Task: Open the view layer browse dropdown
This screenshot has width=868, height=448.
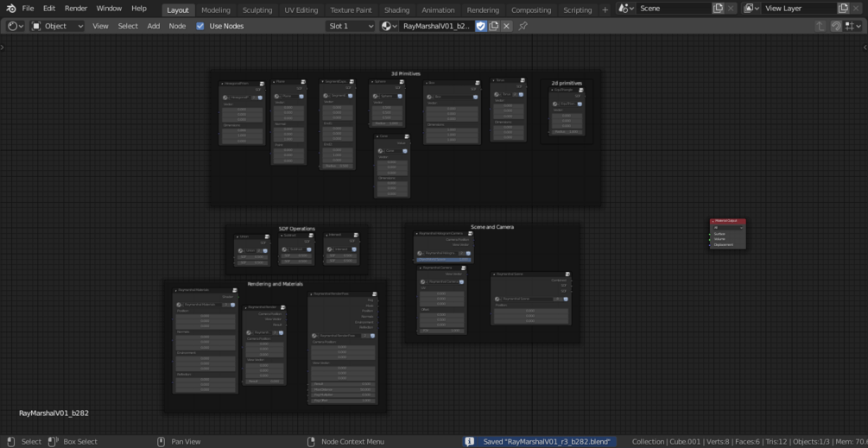Action: (751, 9)
